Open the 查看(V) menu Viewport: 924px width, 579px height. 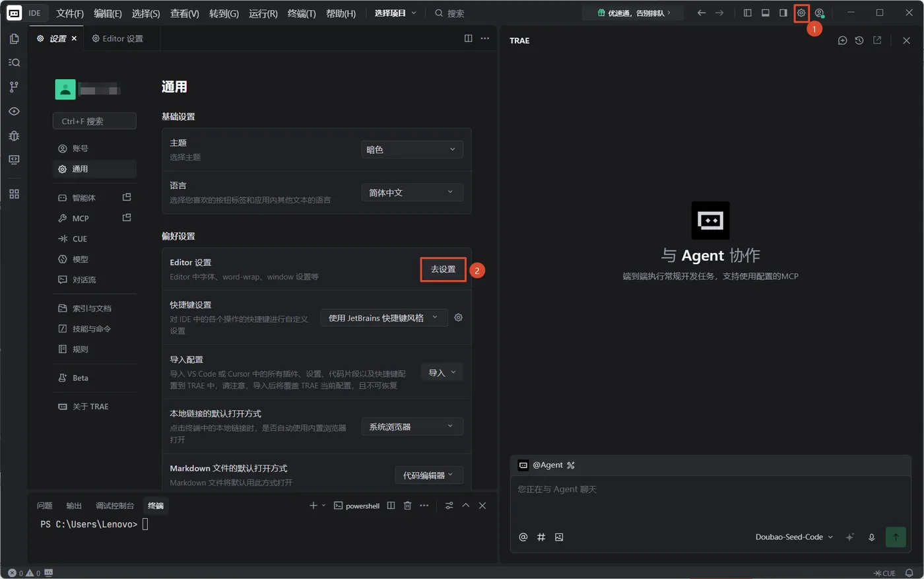click(185, 13)
